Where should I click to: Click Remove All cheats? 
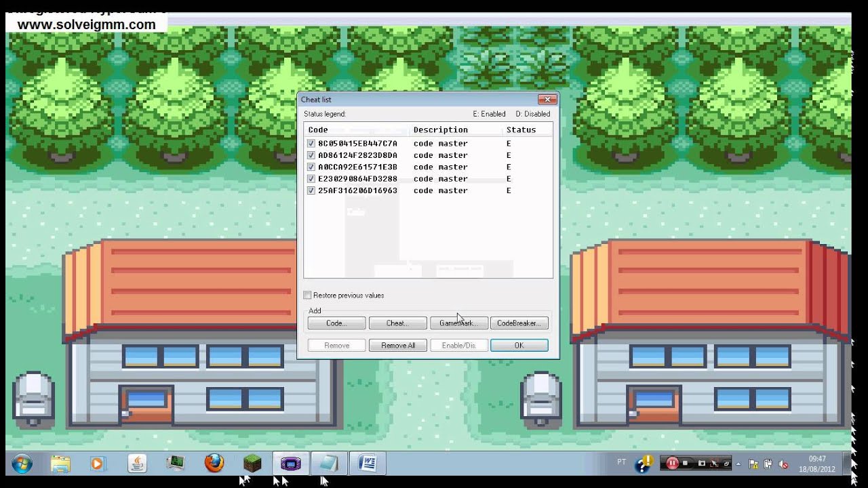click(x=397, y=346)
